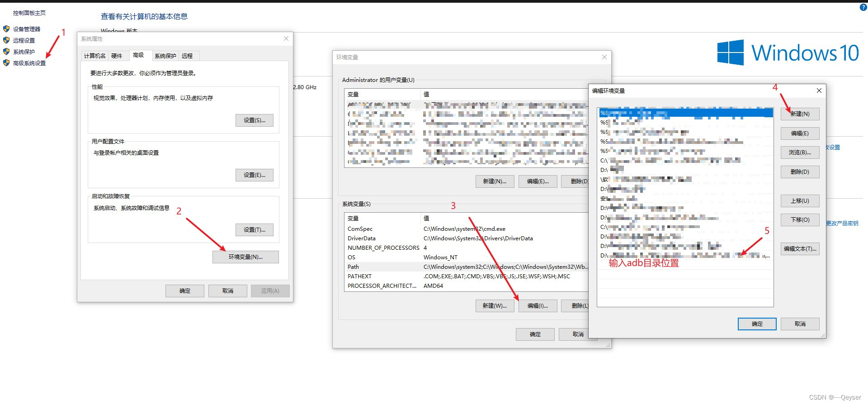Select the DriverData system variable row

(x=467, y=238)
